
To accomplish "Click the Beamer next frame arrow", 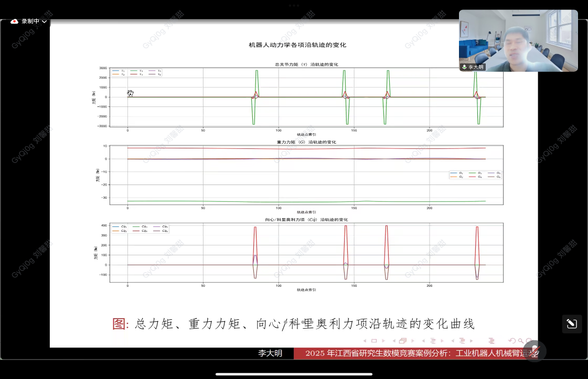I will 412,341.
